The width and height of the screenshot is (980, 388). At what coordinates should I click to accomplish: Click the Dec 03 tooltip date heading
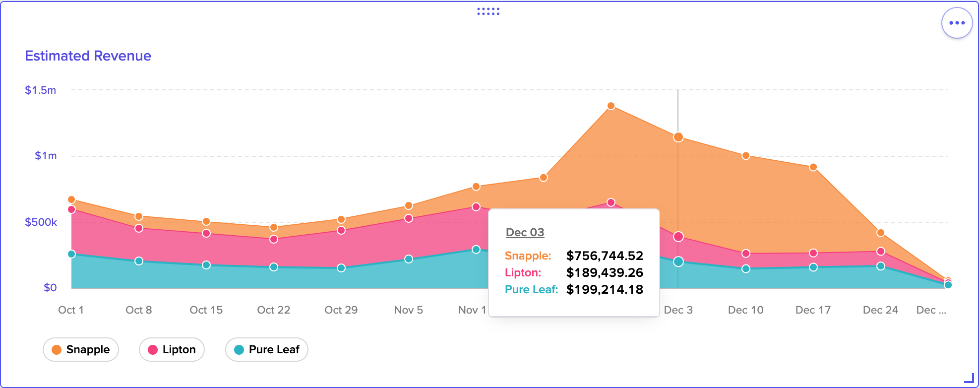(525, 232)
